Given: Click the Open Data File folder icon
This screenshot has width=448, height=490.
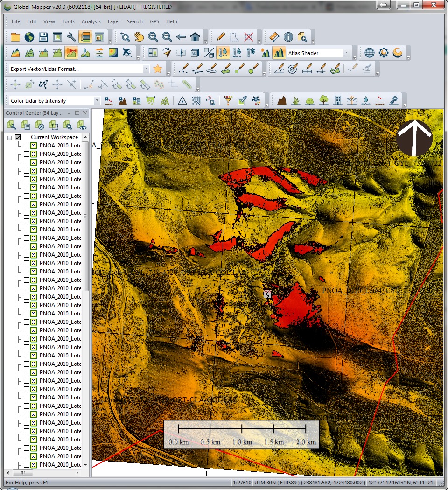Looking at the screenshot, I should [15, 37].
